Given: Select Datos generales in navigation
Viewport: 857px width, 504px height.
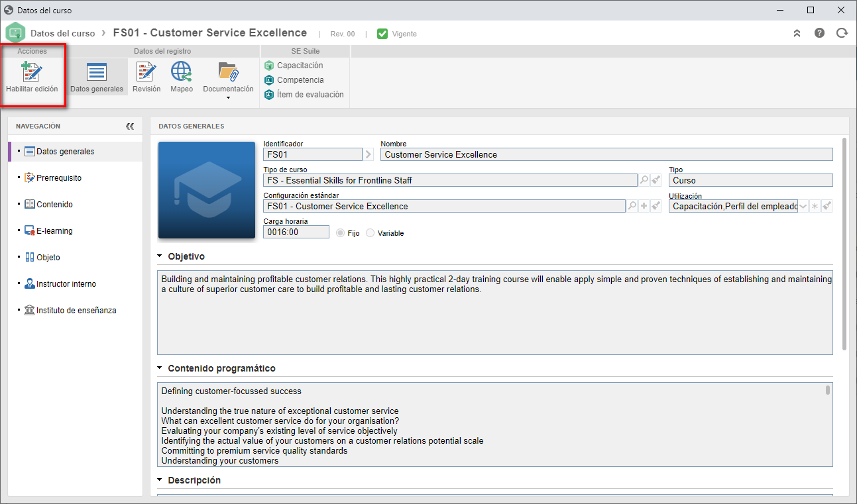Looking at the screenshot, I should (x=76, y=152).
